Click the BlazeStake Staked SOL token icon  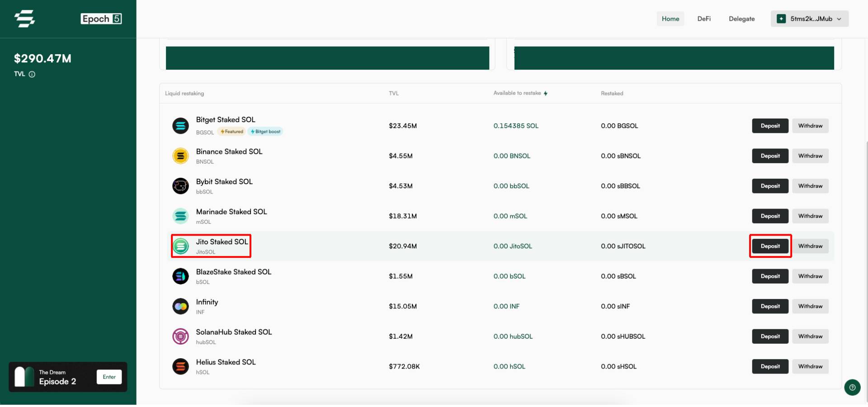coord(180,276)
